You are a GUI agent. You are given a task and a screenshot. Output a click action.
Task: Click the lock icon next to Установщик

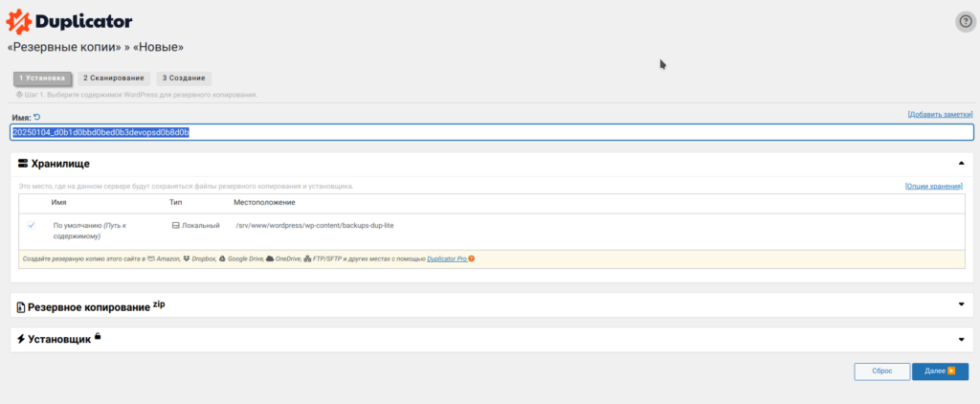click(x=98, y=336)
